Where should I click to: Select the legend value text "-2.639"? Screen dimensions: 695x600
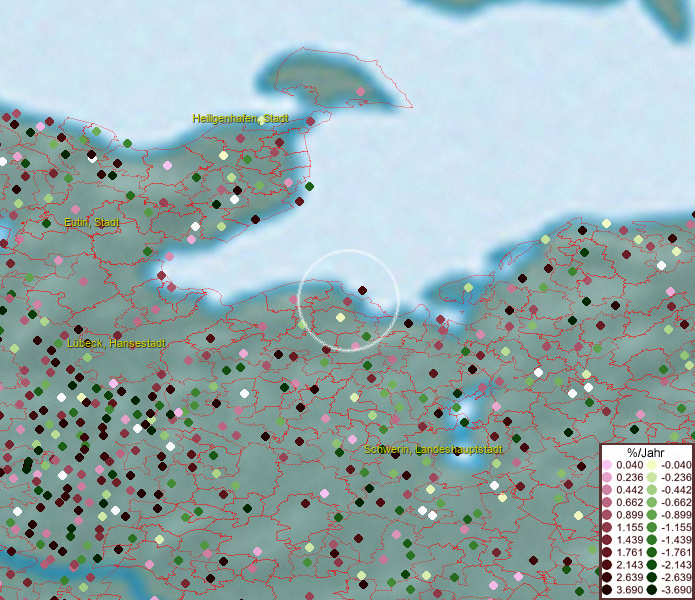coord(676,577)
